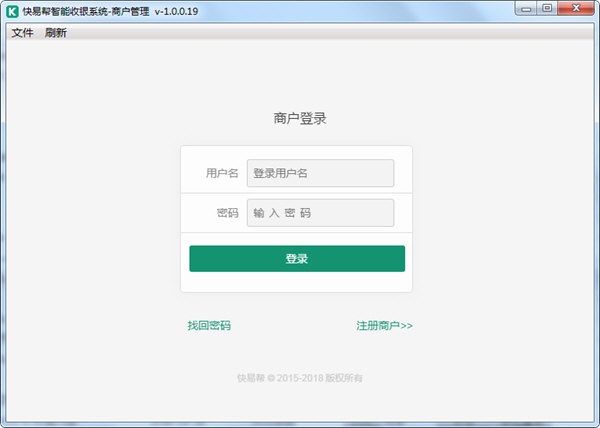Submit with the green 登录 button

297,259
